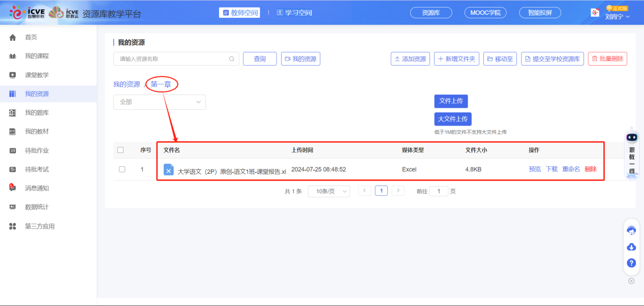This screenshot has height=306, width=644.
Task: Click the Excel file icon beside the filename
Action: [x=169, y=170]
